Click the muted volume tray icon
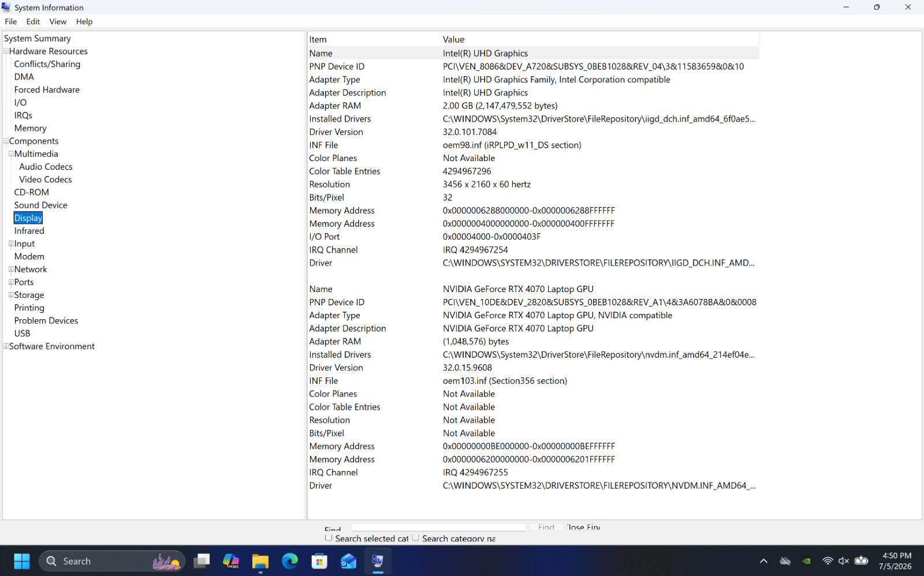 pyautogui.click(x=844, y=561)
